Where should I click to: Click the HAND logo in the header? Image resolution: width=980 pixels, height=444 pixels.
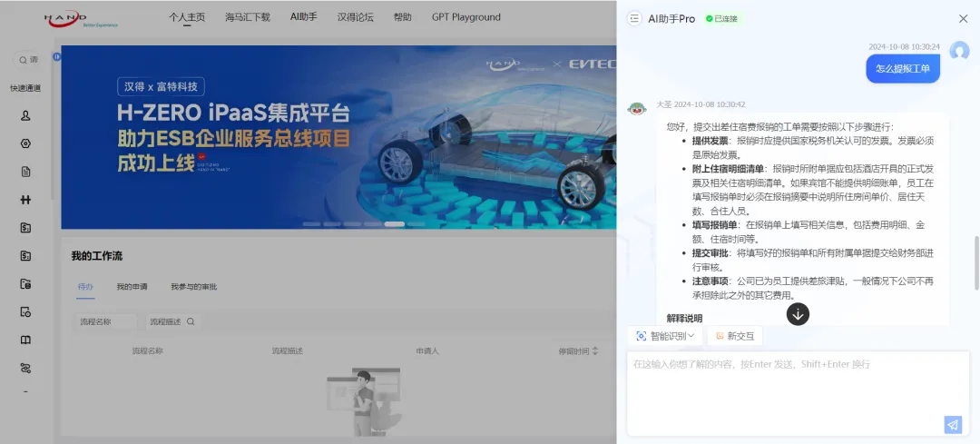[81, 19]
